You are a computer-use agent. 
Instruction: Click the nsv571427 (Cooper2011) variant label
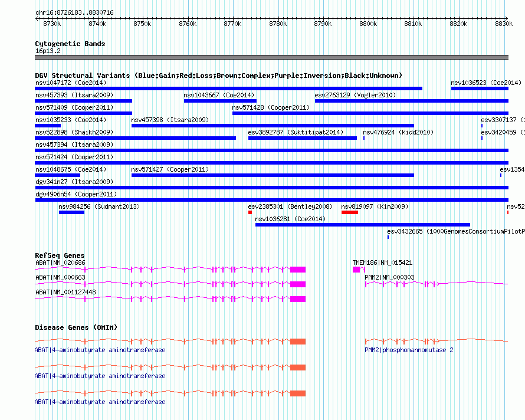pos(170,169)
